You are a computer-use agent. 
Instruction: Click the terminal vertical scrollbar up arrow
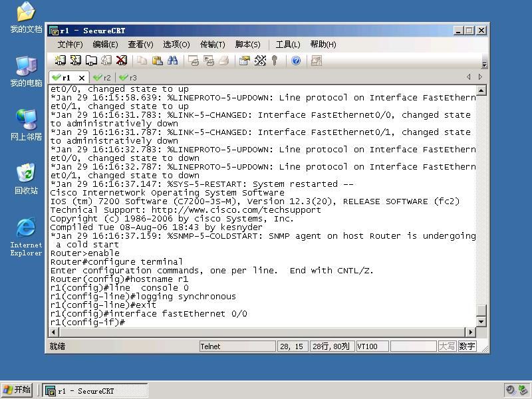(x=481, y=90)
